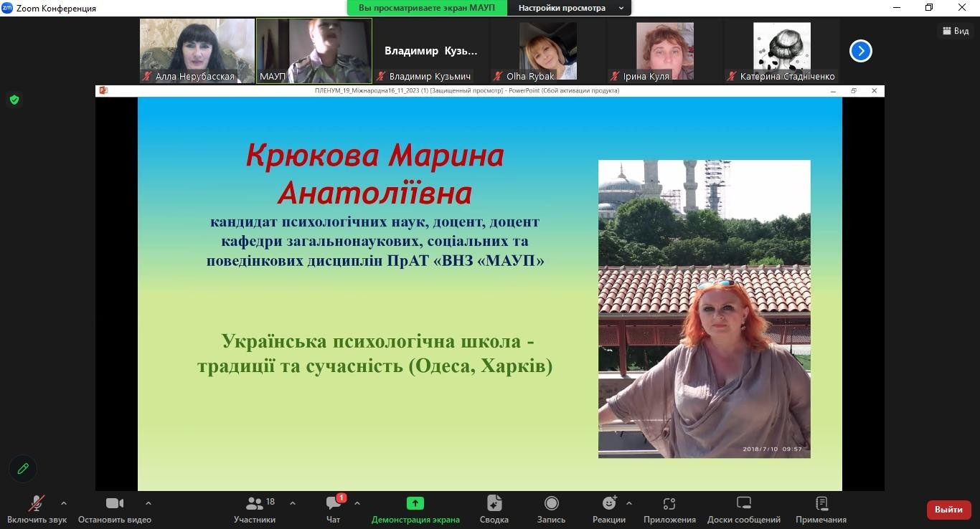Start recording with Запись icon
The height and width of the screenshot is (529, 980).
551,503
